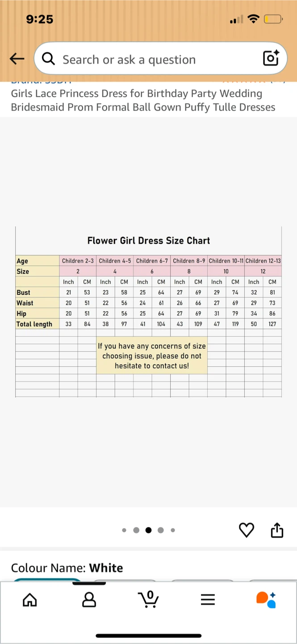
Task: Tap the search magnifier icon
Action: pos(48,59)
